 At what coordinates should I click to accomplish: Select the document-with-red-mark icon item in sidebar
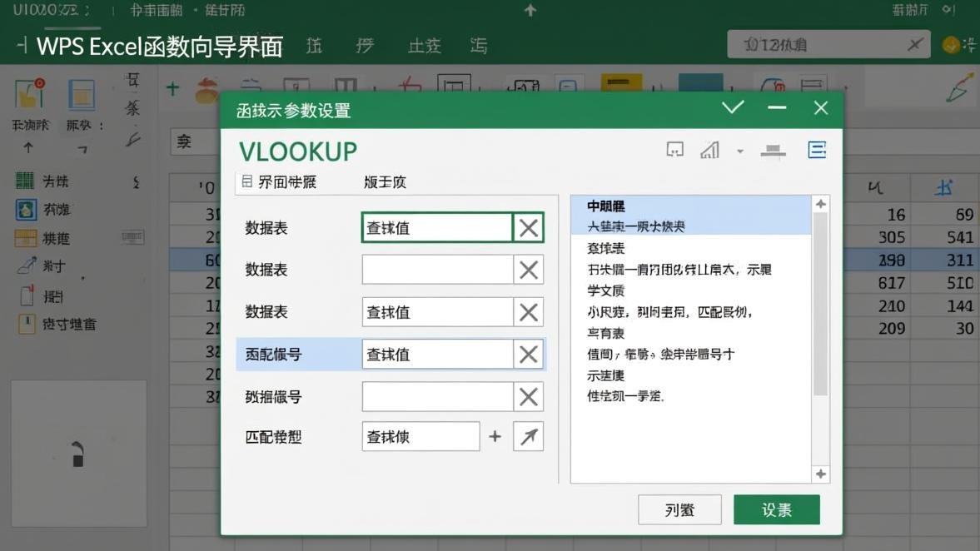pyautogui.click(x=42, y=295)
